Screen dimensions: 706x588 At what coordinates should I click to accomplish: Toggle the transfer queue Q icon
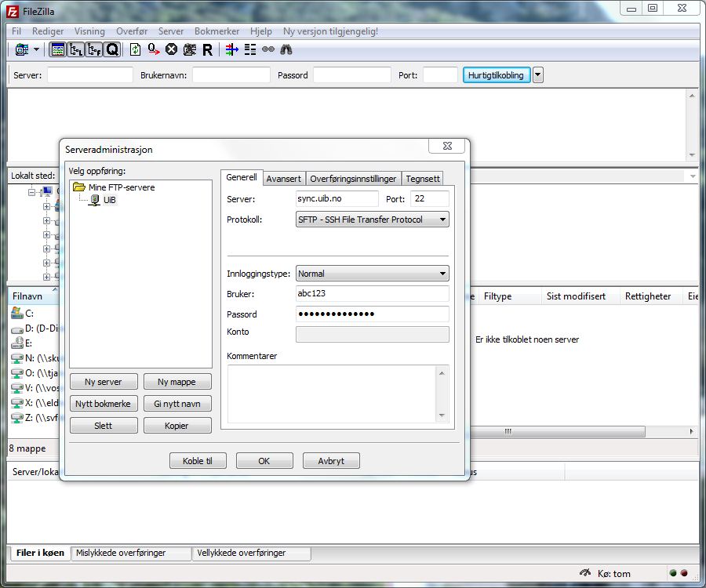click(112, 49)
